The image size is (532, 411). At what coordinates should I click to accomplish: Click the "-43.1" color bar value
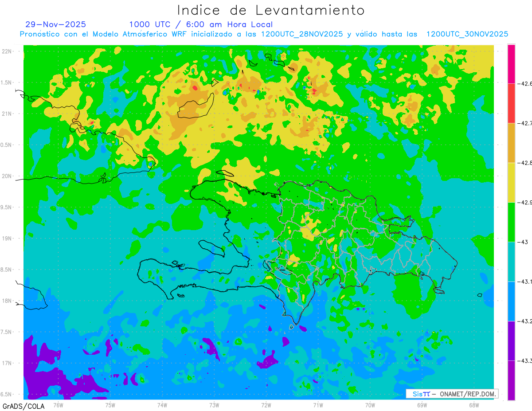(x=524, y=282)
